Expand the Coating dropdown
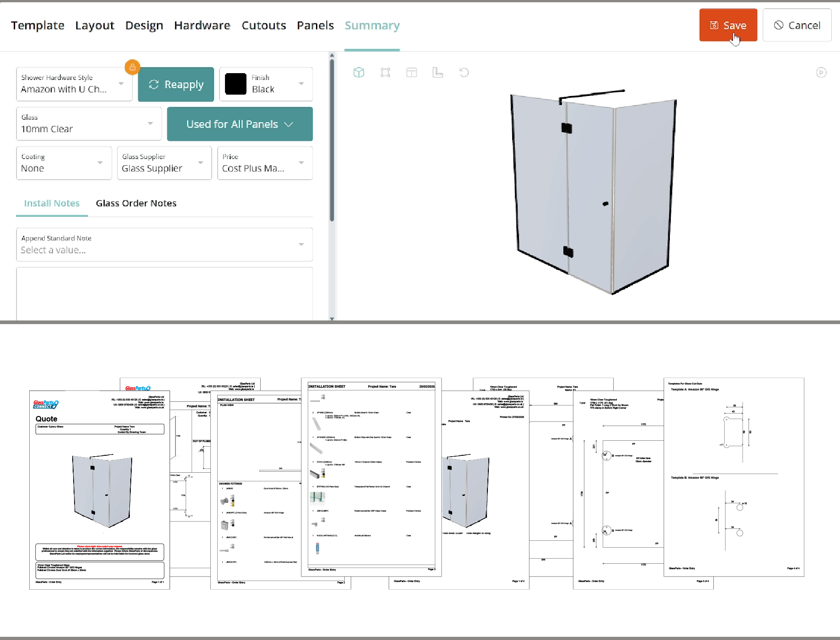Viewport: 840px width, 640px height. tap(64, 163)
